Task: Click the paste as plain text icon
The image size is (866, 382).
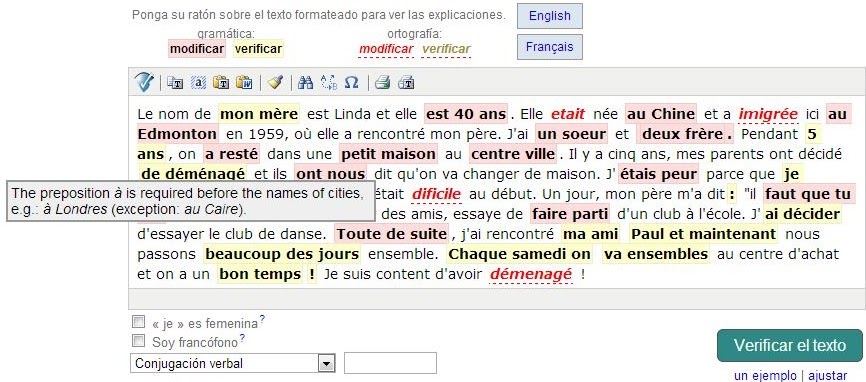Action: pyautogui.click(x=221, y=83)
